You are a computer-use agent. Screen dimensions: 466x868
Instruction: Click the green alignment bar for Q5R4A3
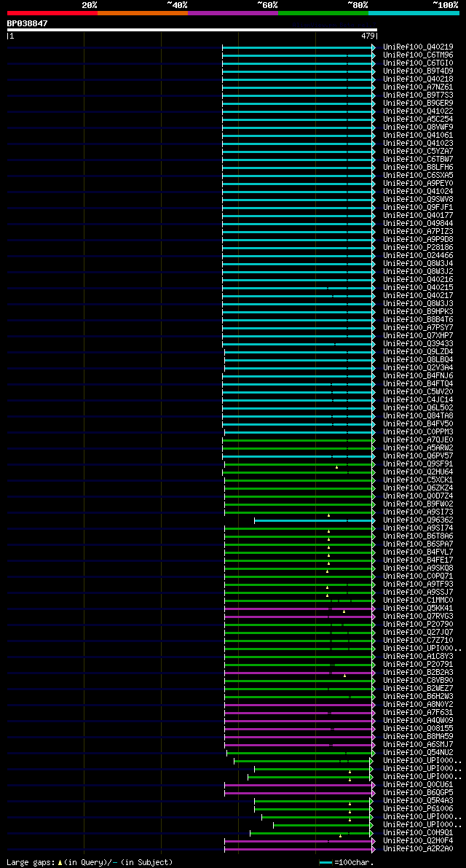coord(313,801)
